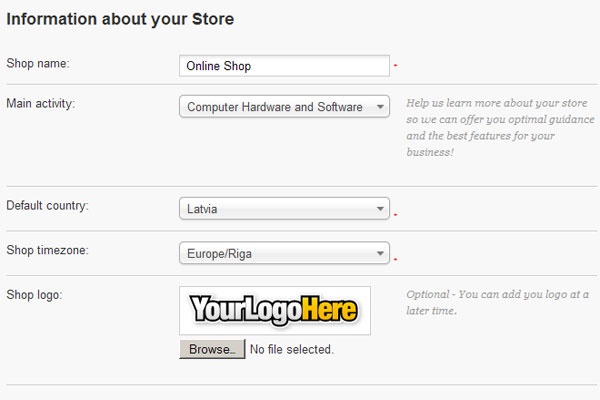Click the Shop timezone label
600x400 pixels.
47,250
